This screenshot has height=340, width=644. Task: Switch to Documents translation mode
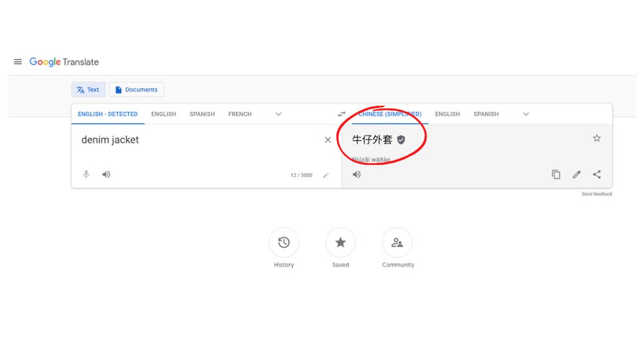137,90
